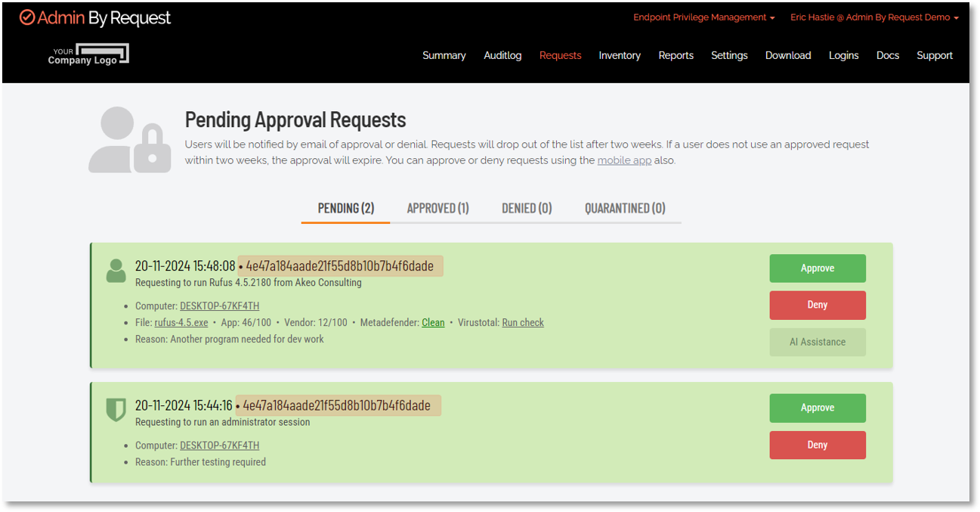Click the timestamp 20-11-2024 15:48:08
The height and width of the screenshot is (512, 980).
(x=185, y=266)
